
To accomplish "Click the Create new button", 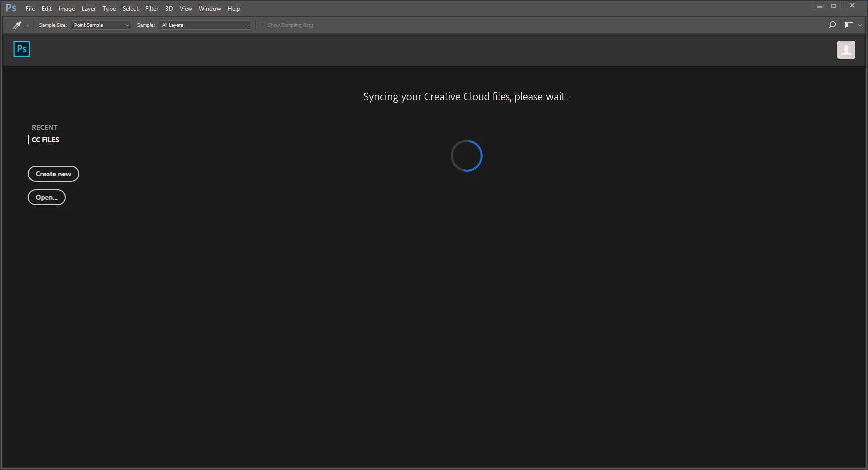I will [x=53, y=174].
